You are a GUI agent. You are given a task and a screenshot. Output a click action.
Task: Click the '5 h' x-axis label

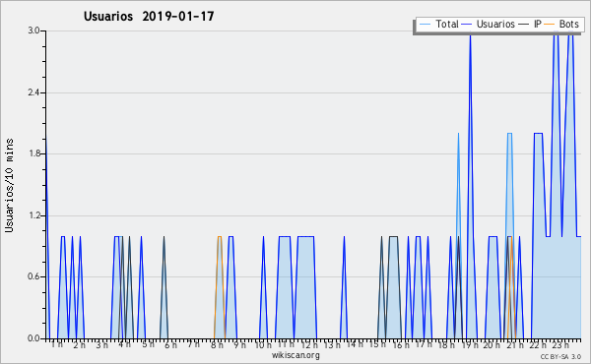click(x=148, y=344)
